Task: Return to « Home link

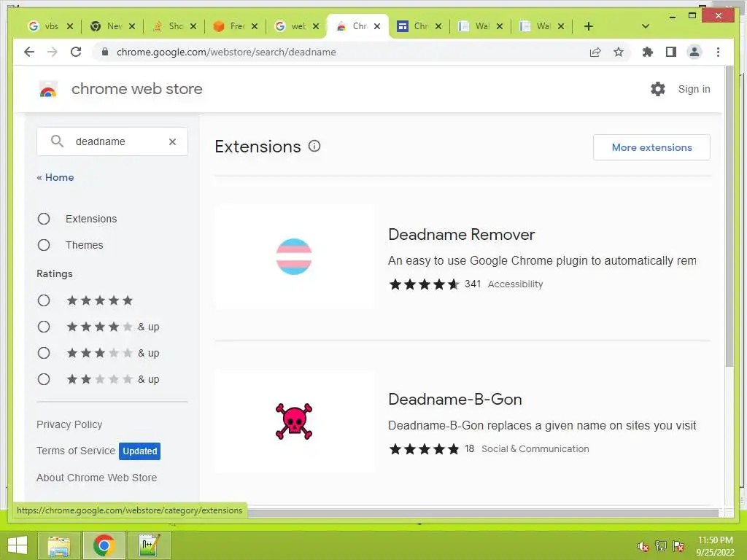Action: click(x=55, y=177)
